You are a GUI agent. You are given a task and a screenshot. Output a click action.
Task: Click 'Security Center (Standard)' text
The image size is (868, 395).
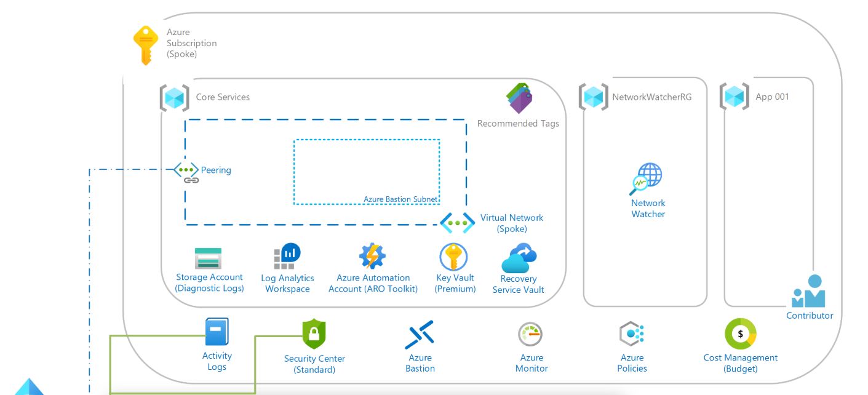click(x=314, y=364)
